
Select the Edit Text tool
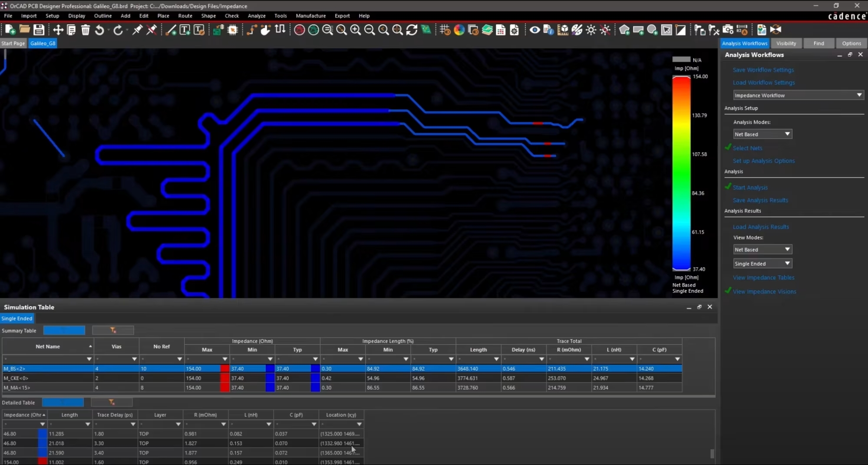coord(199,30)
